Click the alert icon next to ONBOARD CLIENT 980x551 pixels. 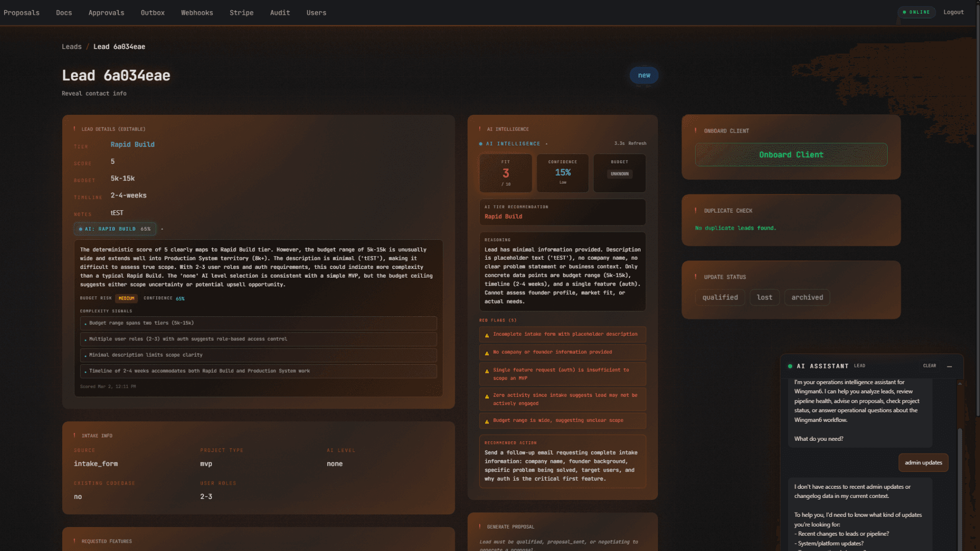coord(695,131)
